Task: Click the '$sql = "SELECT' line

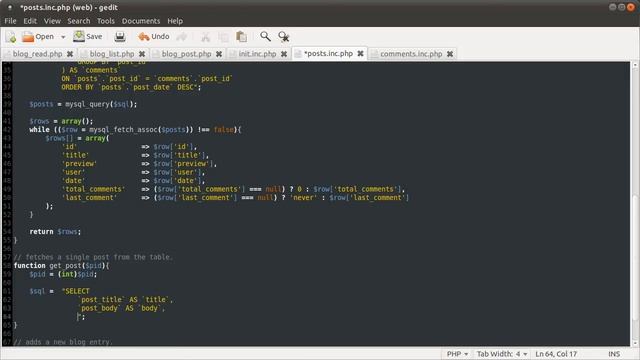Action: [x=59, y=291]
